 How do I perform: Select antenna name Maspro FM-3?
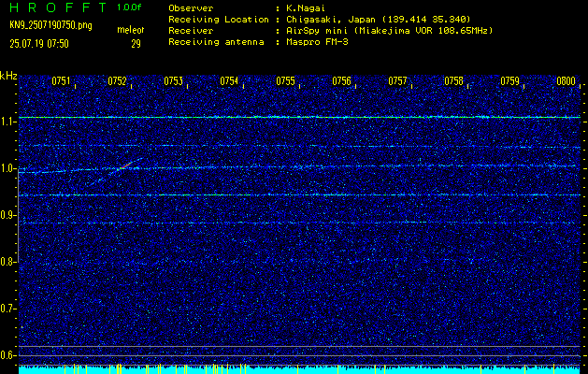coord(317,42)
